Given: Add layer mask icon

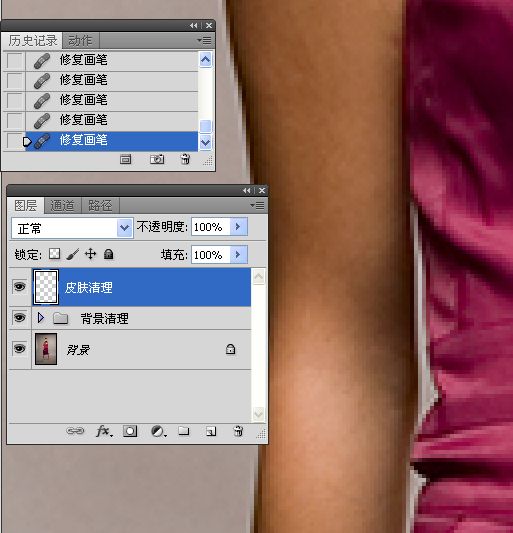Looking at the screenshot, I should pyautogui.click(x=130, y=431).
